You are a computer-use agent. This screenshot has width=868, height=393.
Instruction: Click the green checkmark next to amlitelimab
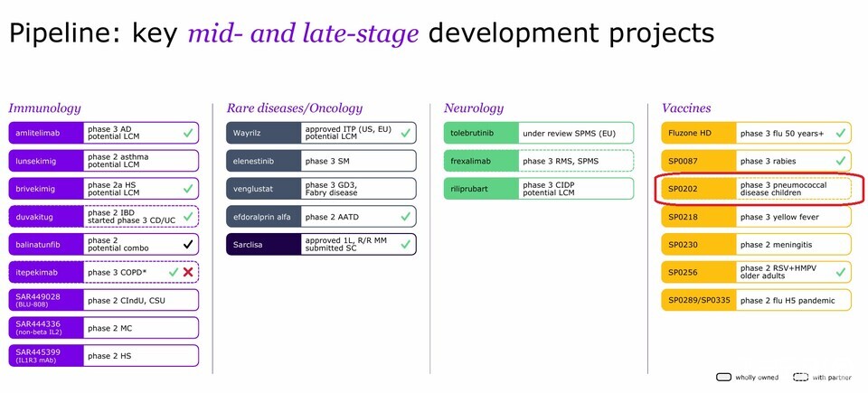pyautogui.click(x=186, y=134)
